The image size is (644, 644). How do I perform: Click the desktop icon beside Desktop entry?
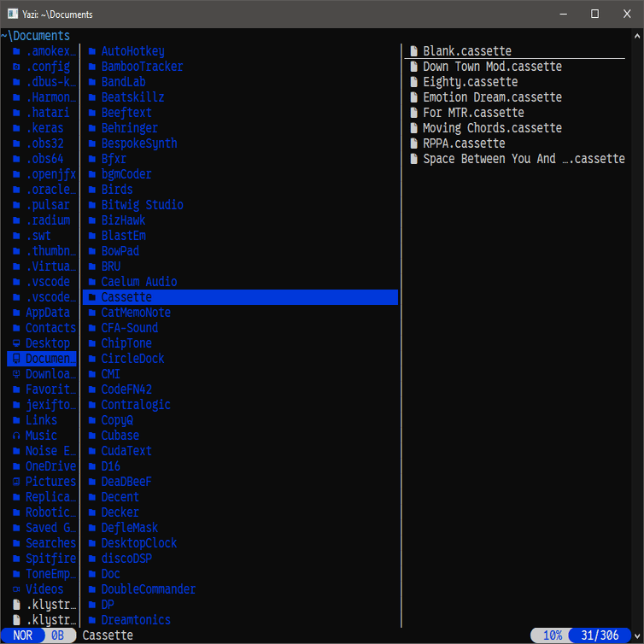point(16,343)
